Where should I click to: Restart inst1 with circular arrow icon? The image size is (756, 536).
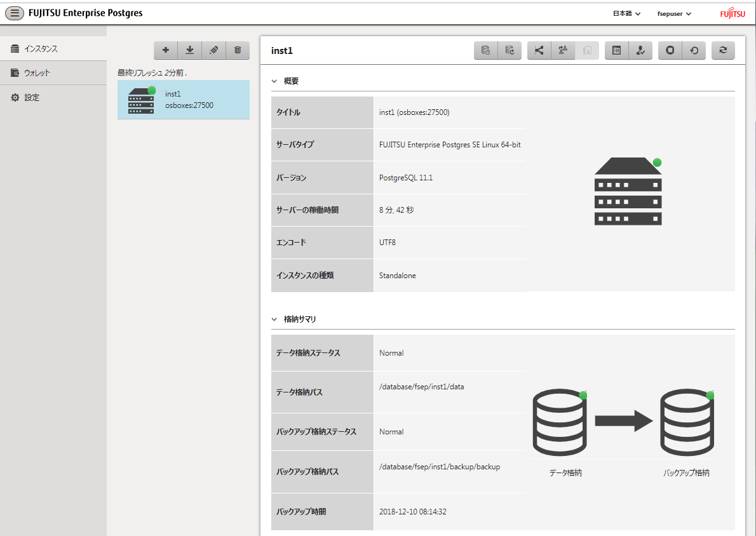(x=694, y=50)
